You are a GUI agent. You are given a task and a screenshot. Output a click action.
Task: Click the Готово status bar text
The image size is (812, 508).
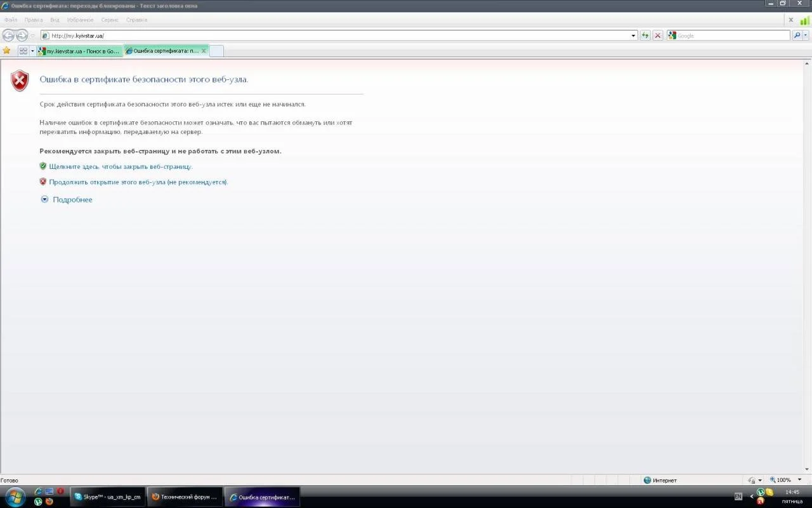[10, 481]
